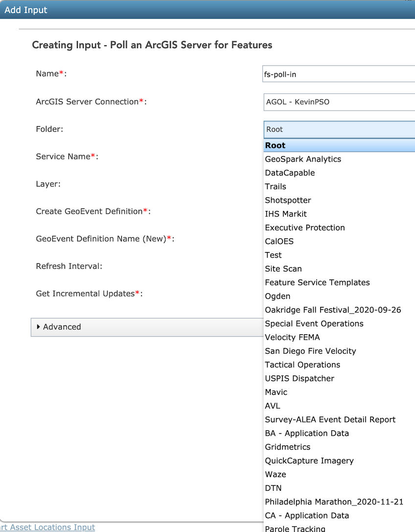415x532 pixels.
Task: Pick CA - Application Data folder
Action: (339, 515)
